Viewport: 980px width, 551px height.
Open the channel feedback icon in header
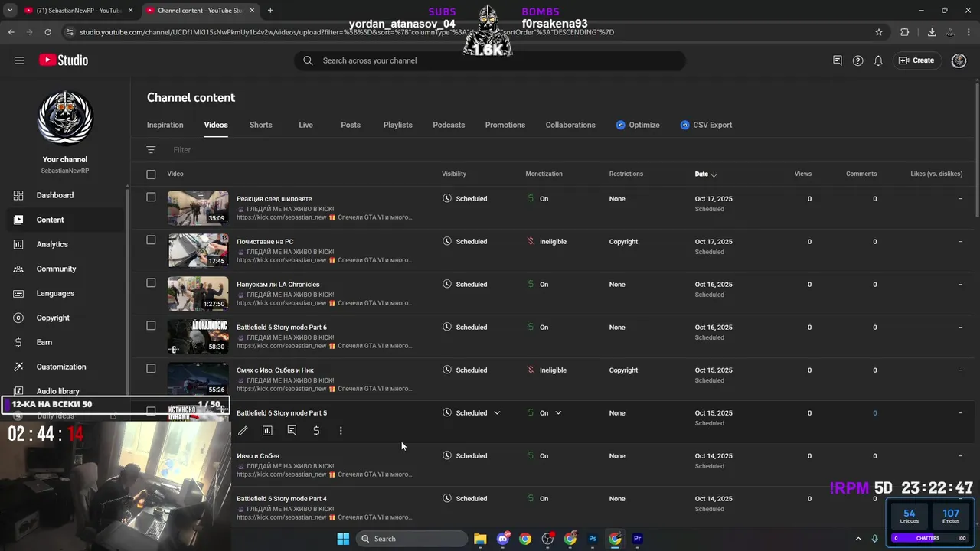tap(838, 60)
